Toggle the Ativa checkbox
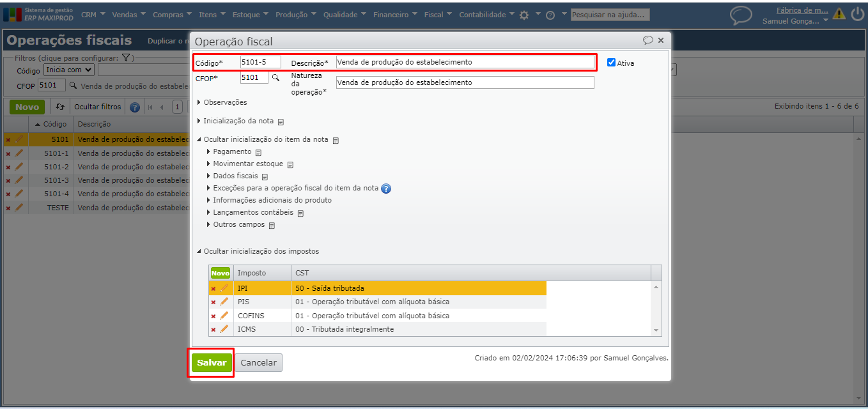Image resolution: width=868 pixels, height=409 pixels. 611,63
